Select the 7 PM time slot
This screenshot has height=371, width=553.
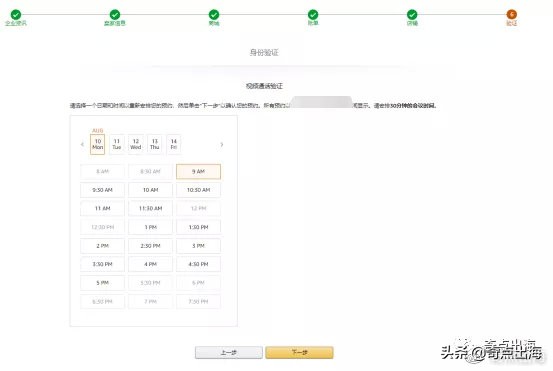click(151, 302)
